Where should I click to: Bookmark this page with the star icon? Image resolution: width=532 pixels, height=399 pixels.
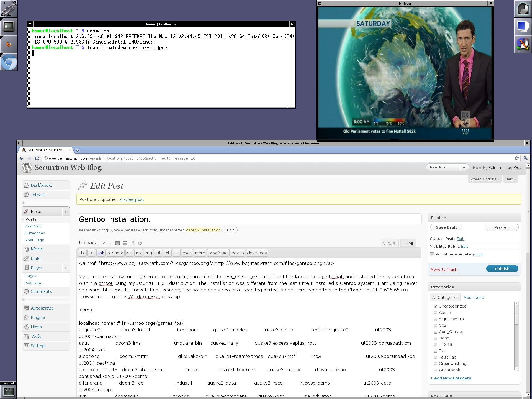tap(517, 158)
